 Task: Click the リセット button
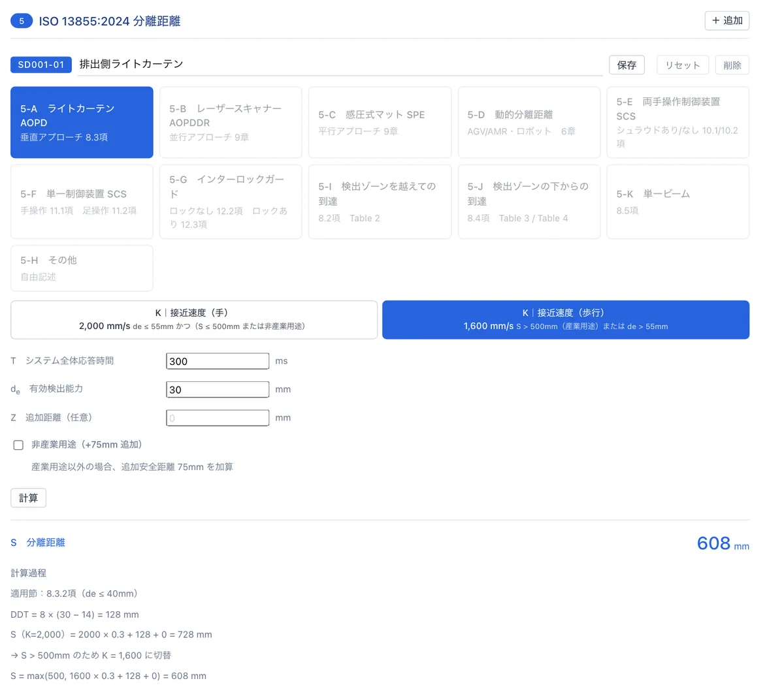coord(683,65)
